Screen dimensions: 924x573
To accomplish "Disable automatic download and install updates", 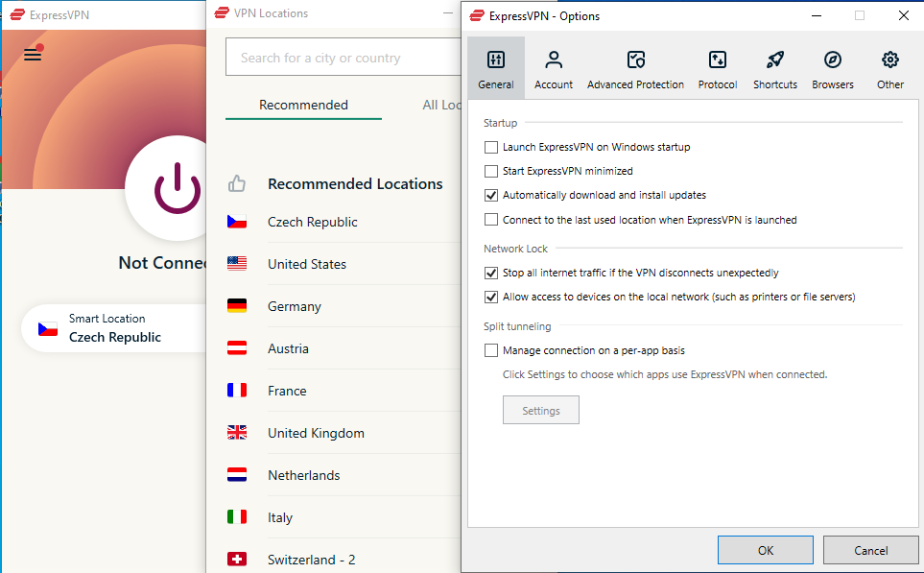I will click(490, 195).
